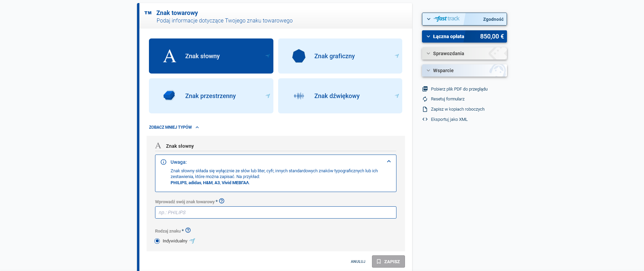Select the Znak słowny trademark type card
The width and height of the screenshot is (644, 271).
point(211,56)
